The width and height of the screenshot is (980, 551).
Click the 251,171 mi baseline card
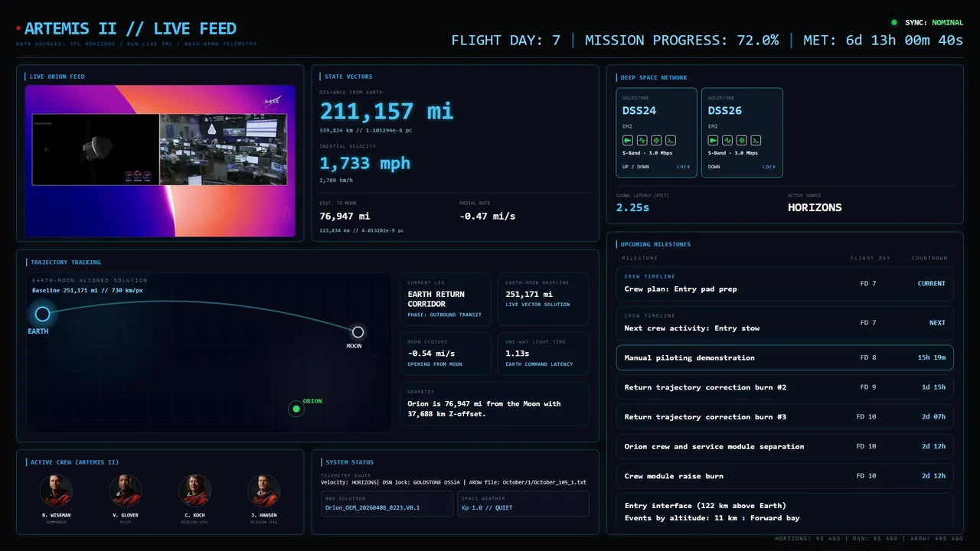[544, 299]
